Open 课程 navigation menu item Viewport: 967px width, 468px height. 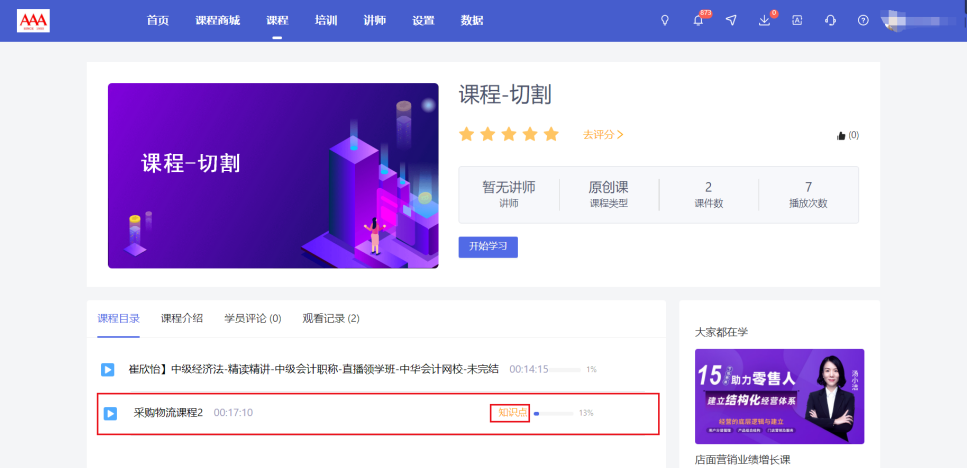278,20
